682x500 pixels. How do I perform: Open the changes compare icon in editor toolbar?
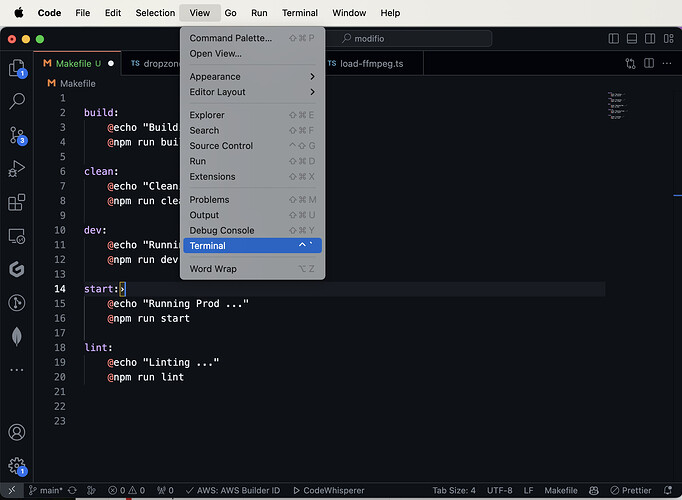click(x=630, y=63)
